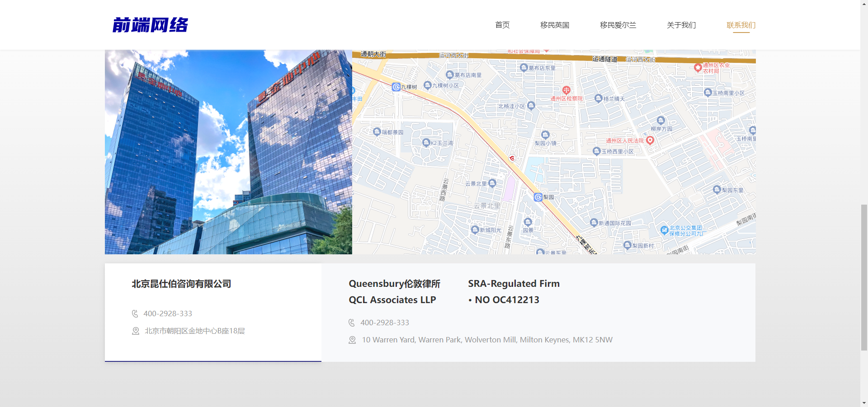The width and height of the screenshot is (868, 407).
Task: Click the 通州区农业农村局 map marker
Action: coord(698,68)
